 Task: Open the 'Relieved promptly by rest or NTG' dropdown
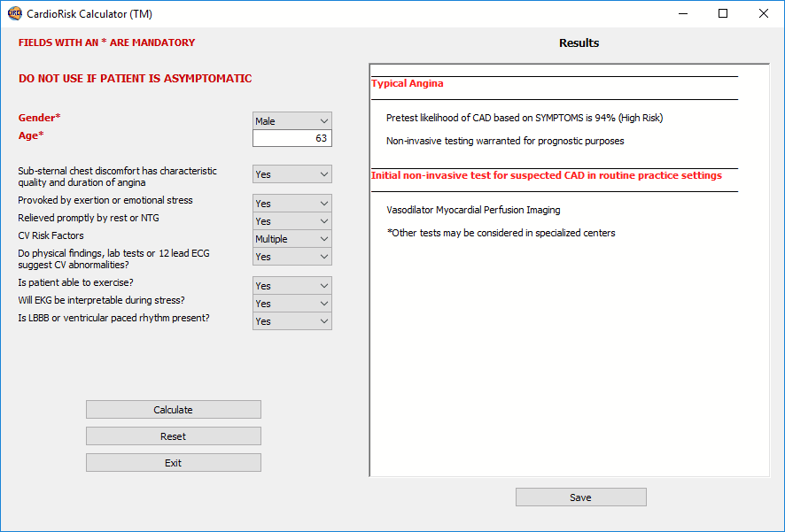click(292, 221)
